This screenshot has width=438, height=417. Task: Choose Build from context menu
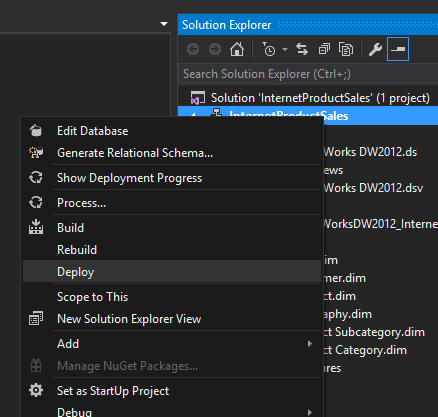(172, 228)
